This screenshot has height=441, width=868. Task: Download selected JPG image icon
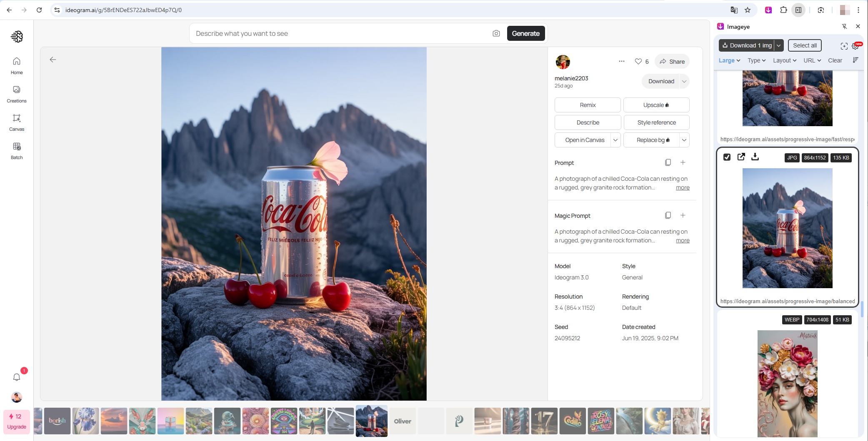(755, 157)
